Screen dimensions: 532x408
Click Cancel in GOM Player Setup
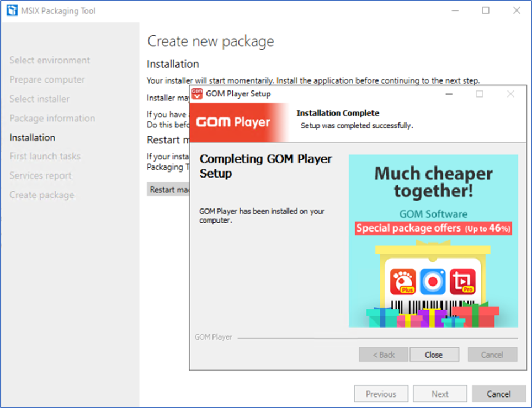pyautogui.click(x=492, y=355)
